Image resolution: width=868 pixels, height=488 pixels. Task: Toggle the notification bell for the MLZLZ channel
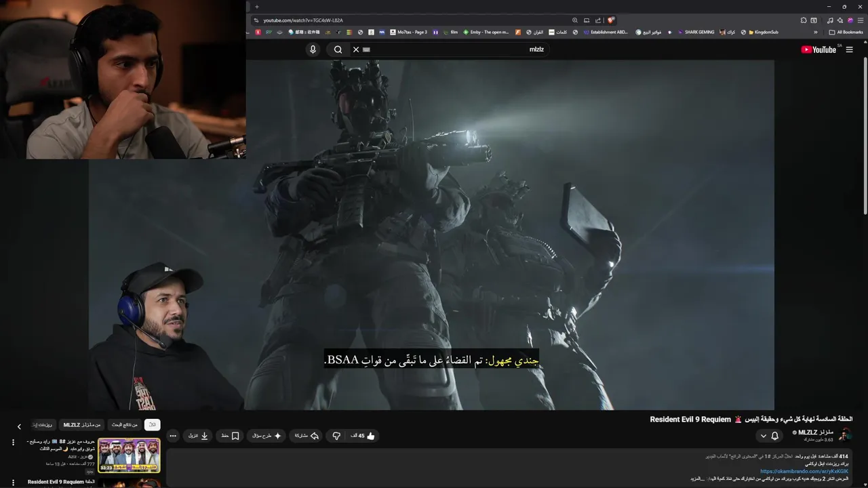[x=775, y=436]
